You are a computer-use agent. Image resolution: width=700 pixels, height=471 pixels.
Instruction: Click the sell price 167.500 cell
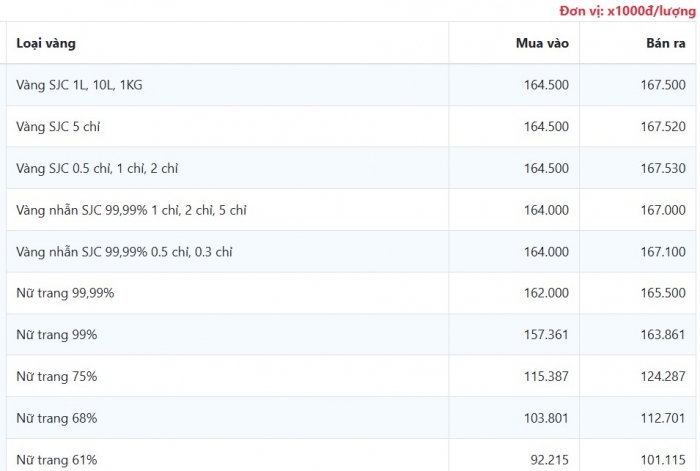click(661, 85)
